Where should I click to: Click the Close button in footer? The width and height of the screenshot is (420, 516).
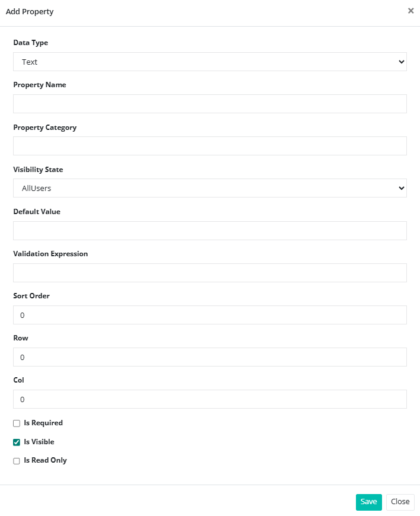tap(400, 502)
